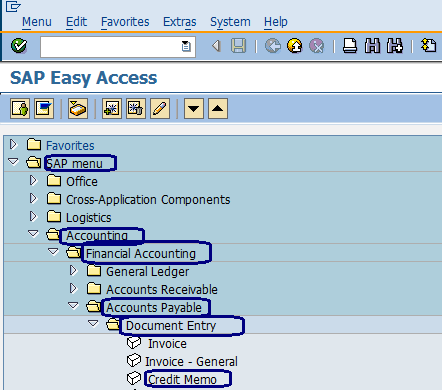The height and width of the screenshot is (390, 442).
Task: Select the SAP menu tree label
Action: (74, 164)
